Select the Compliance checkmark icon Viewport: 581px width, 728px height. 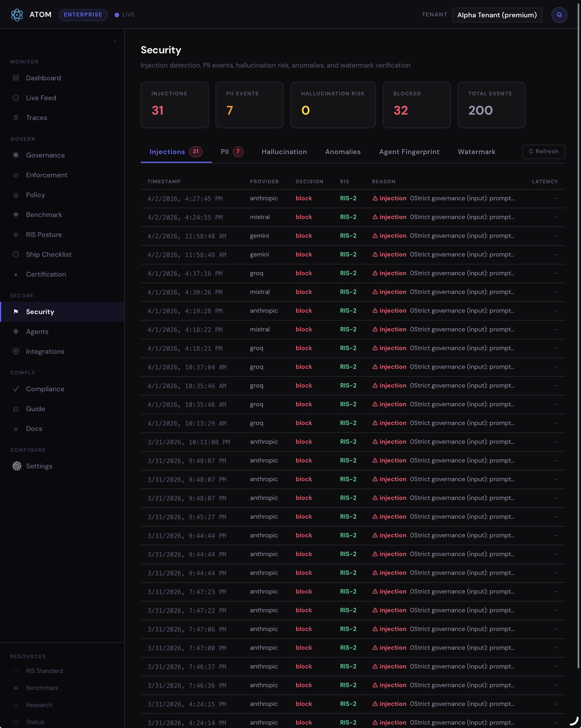click(16, 389)
